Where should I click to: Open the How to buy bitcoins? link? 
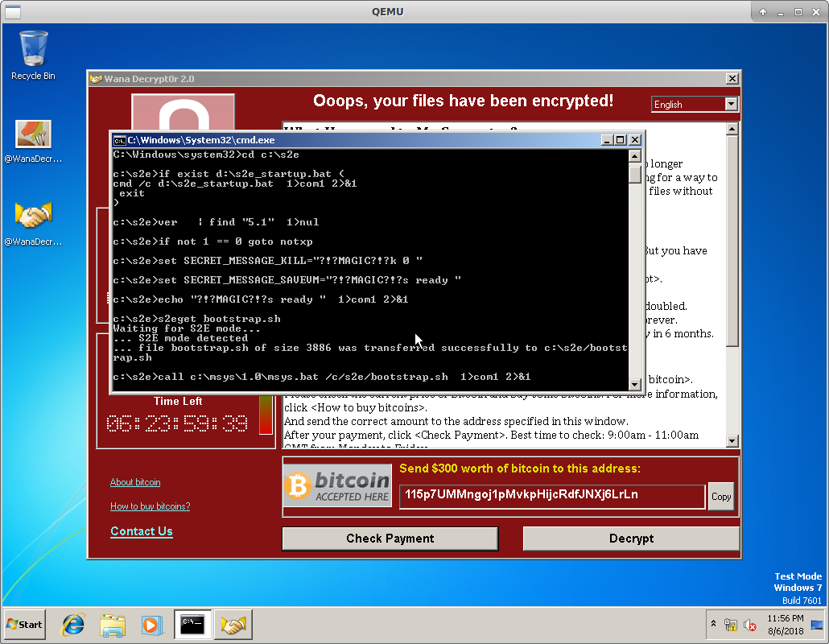[x=151, y=506]
